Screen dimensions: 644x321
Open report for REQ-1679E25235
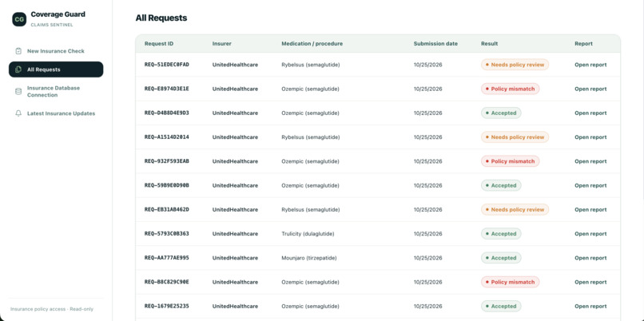(590, 306)
